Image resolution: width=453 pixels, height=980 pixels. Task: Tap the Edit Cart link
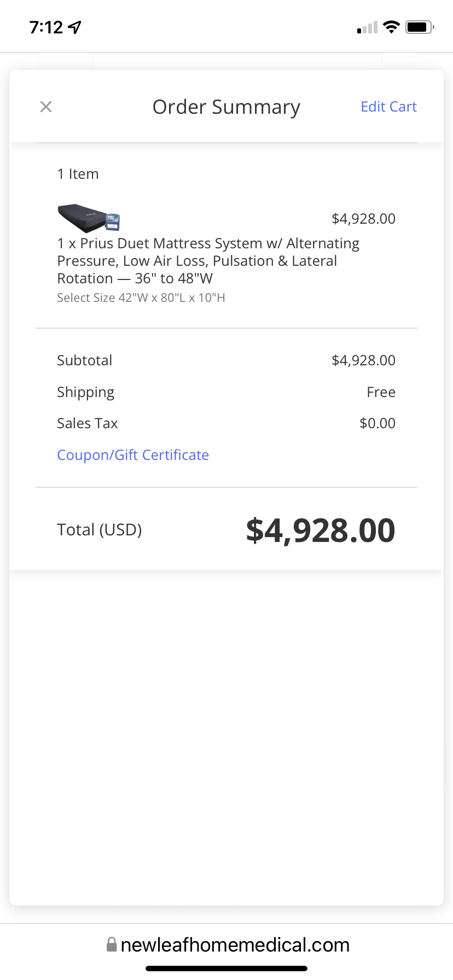tap(388, 107)
